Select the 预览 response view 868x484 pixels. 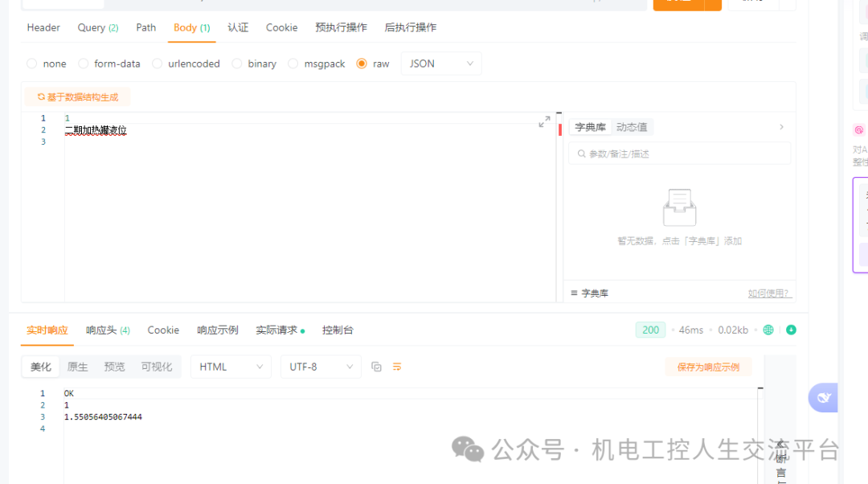click(115, 367)
